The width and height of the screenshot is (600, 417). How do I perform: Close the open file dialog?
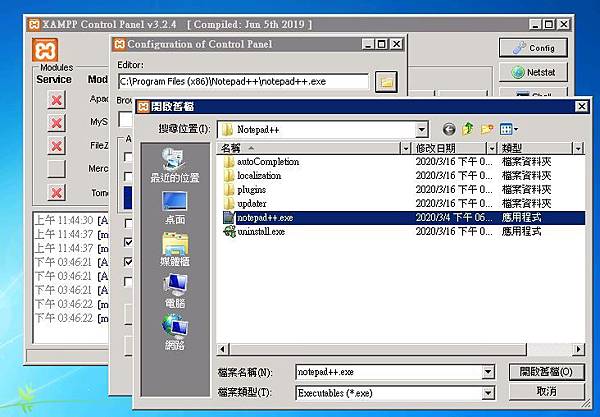582,106
